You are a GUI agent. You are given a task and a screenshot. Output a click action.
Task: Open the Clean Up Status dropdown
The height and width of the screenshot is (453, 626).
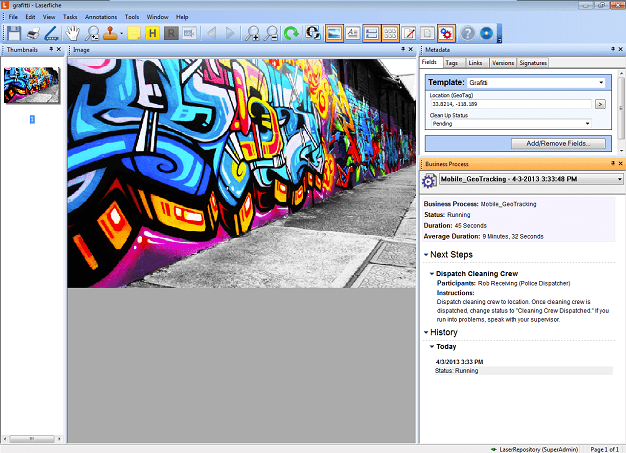click(510, 123)
